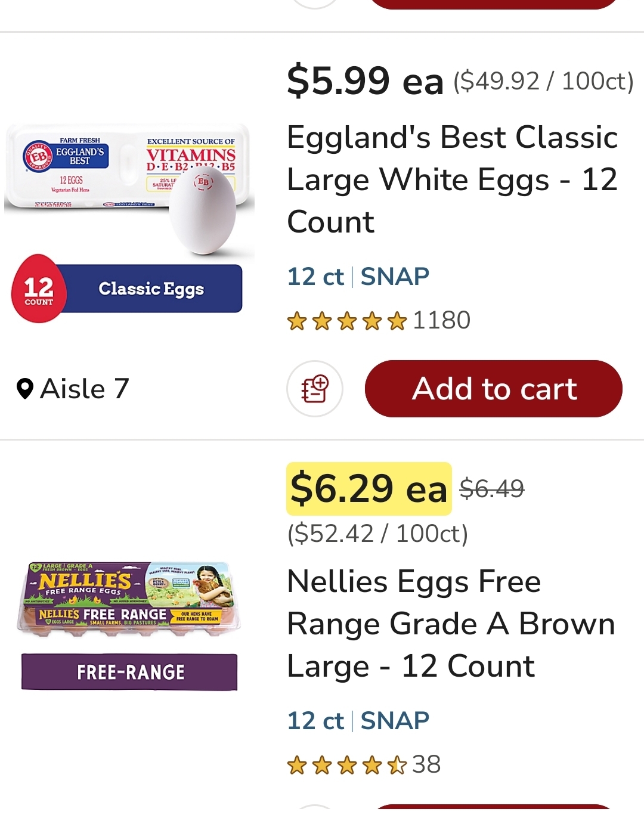This screenshot has width=644, height=815.
Task: Tap the SNAP label on Nellies eggs
Action: tap(395, 721)
